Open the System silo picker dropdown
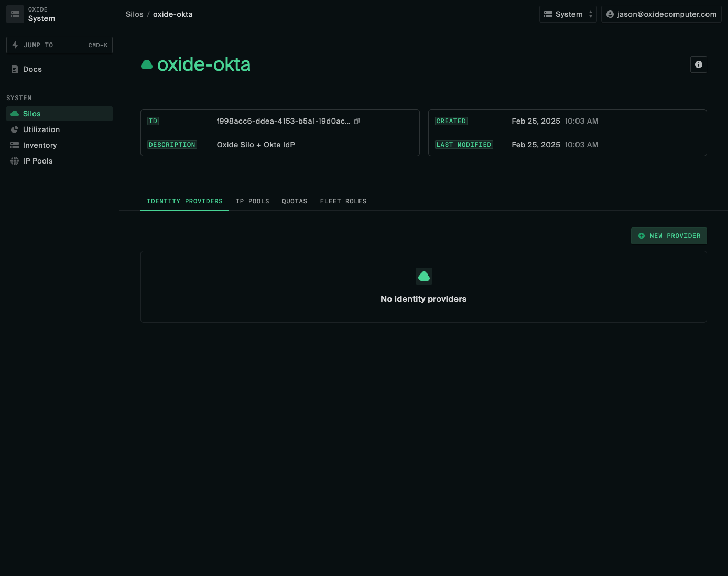 (x=568, y=14)
